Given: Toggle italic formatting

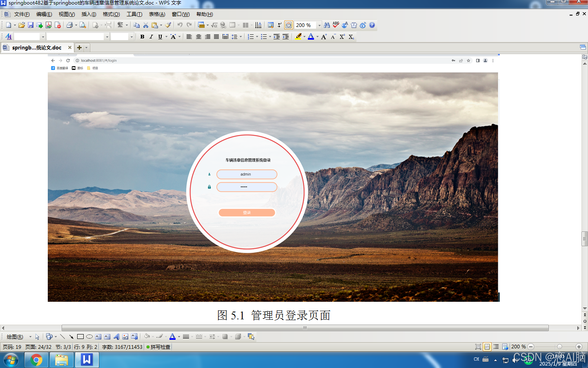Looking at the screenshot, I should [151, 36].
